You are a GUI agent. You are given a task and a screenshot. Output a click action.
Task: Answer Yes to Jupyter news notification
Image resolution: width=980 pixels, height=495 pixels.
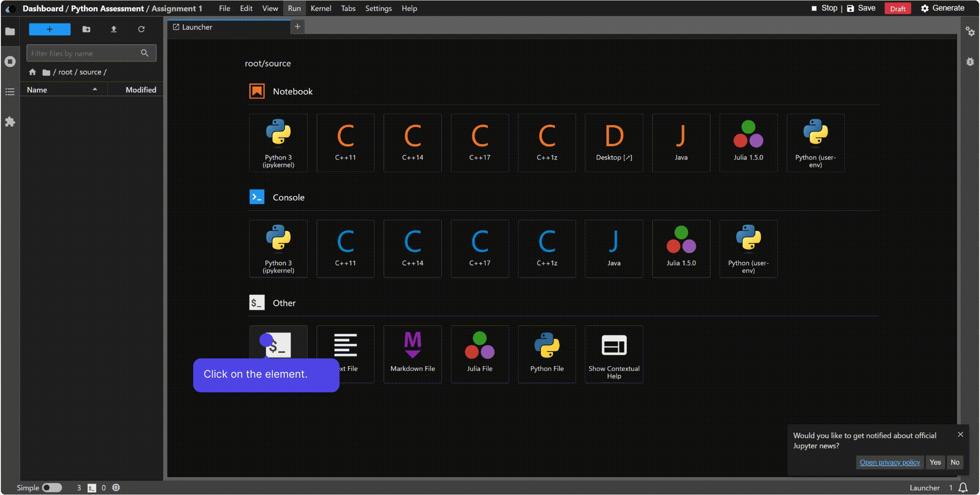pyautogui.click(x=935, y=462)
